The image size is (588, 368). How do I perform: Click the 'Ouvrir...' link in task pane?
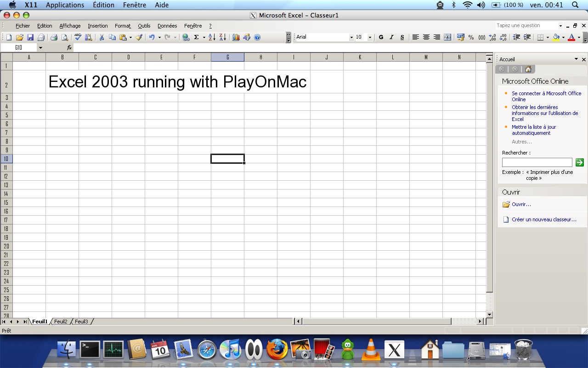(521, 204)
